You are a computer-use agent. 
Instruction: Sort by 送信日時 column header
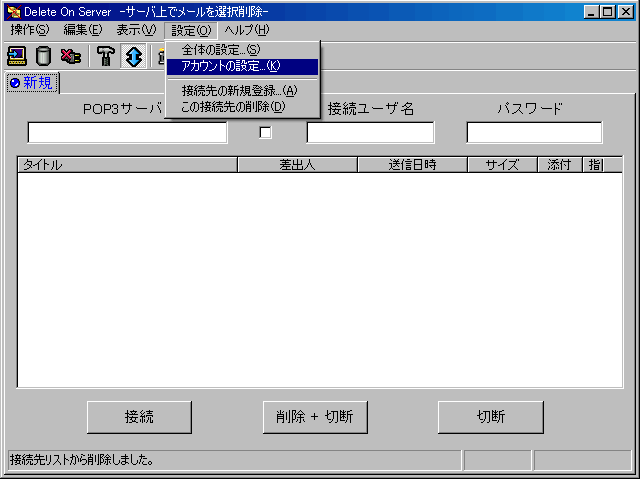click(x=412, y=165)
